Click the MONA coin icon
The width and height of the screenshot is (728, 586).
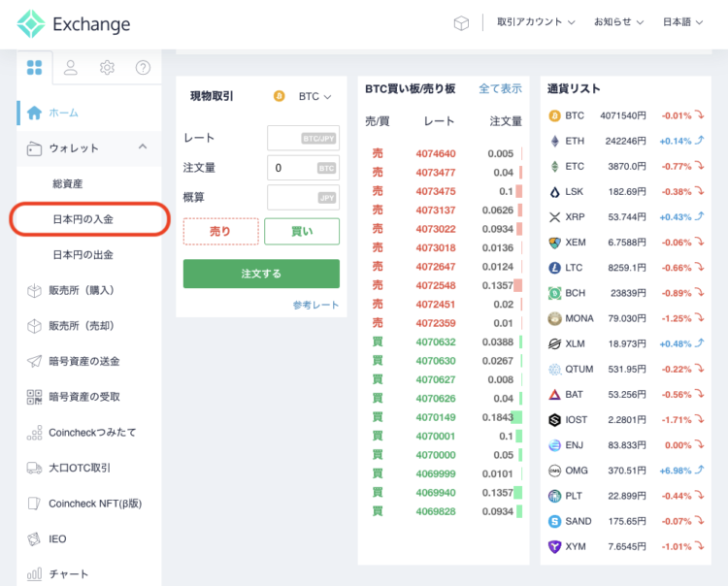click(x=555, y=318)
